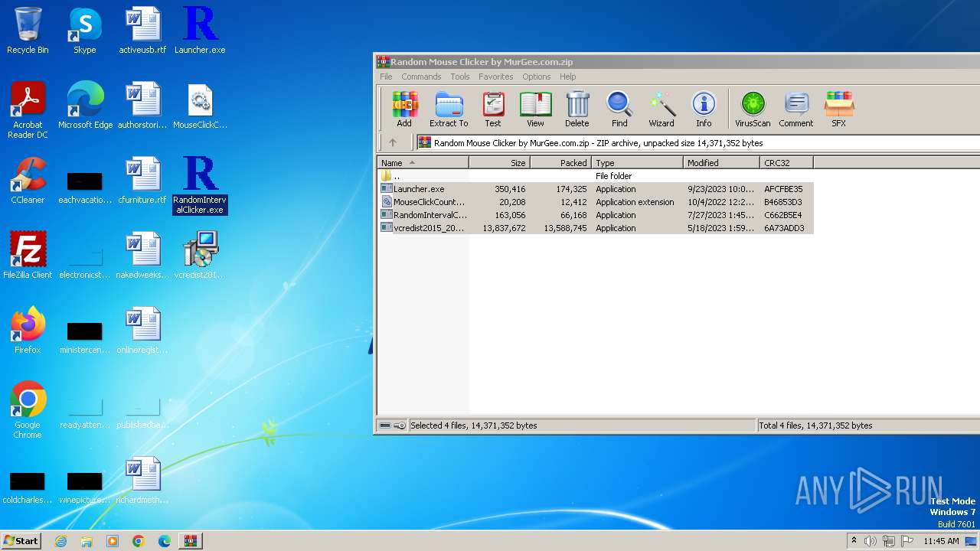Sort file list by Type column
Viewport: 980px width, 551px height.
637,163
